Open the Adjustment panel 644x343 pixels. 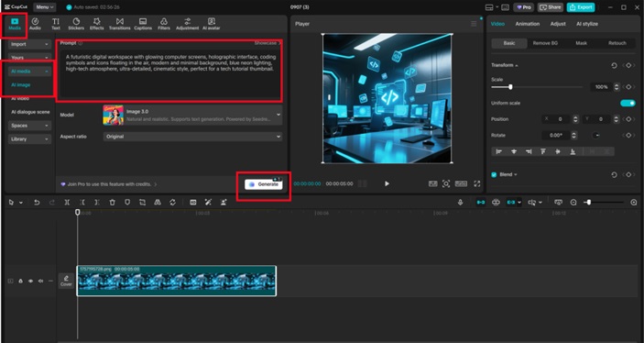(x=187, y=24)
